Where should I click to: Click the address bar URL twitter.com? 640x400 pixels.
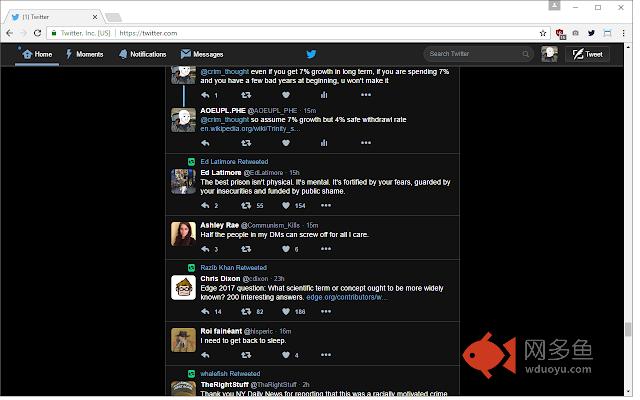coord(148,33)
